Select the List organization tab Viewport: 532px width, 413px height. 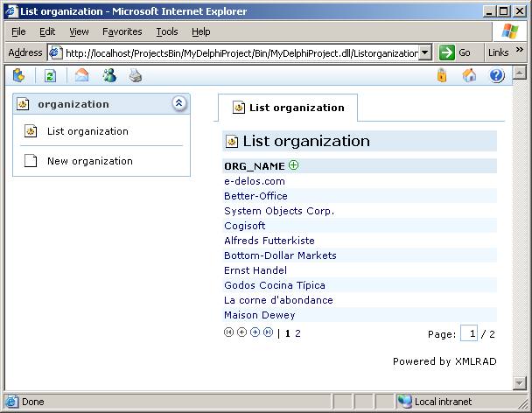coord(289,108)
